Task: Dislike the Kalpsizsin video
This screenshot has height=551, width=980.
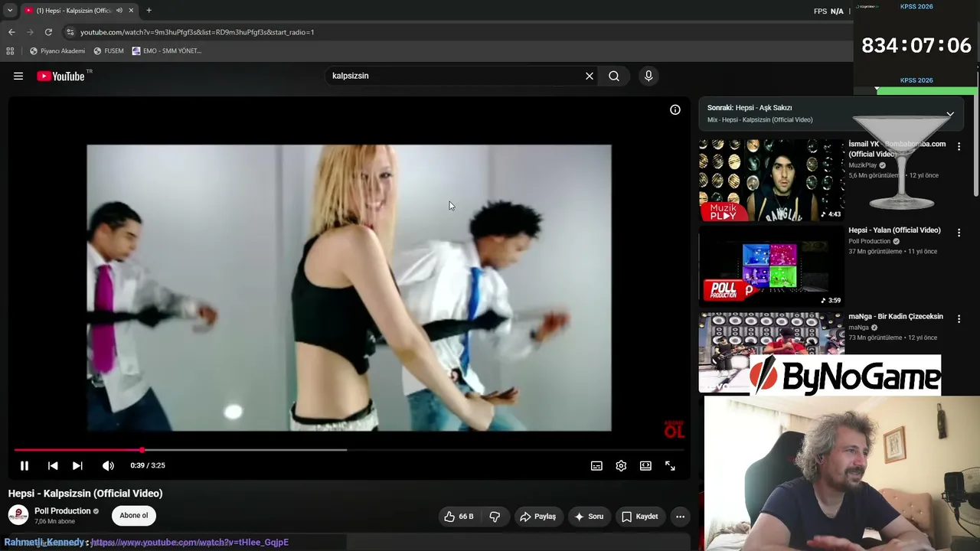Action: tap(495, 517)
